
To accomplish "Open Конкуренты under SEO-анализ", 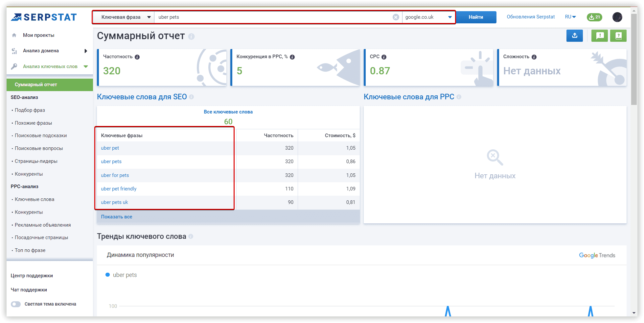I will [x=29, y=174].
